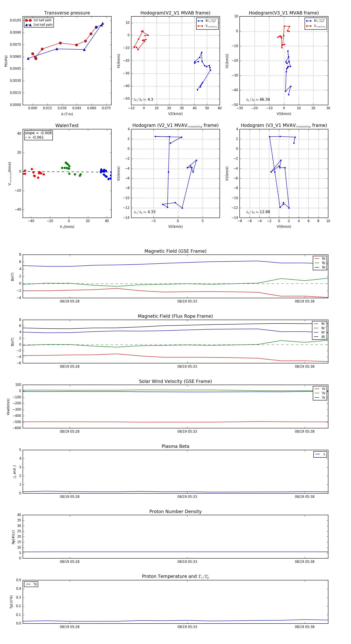Click the B/√μ0ρ legend entry in V2_V1 MVAB hodogram
The height and width of the screenshot is (644, 351).
click(x=207, y=21)
